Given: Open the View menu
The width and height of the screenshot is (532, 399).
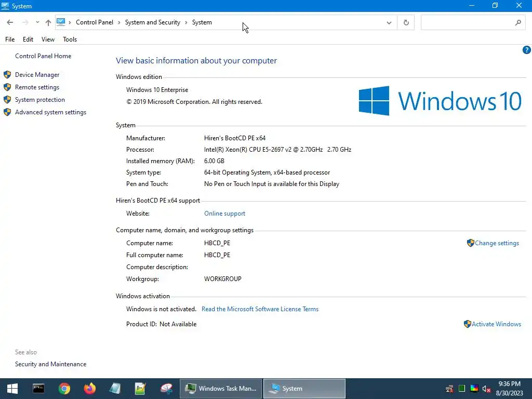Looking at the screenshot, I should (x=48, y=39).
